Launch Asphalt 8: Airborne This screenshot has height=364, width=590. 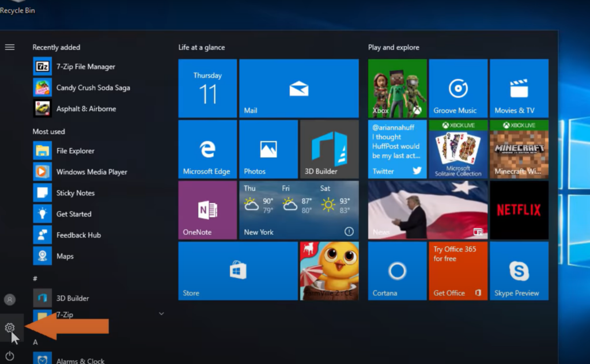(82, 109)
